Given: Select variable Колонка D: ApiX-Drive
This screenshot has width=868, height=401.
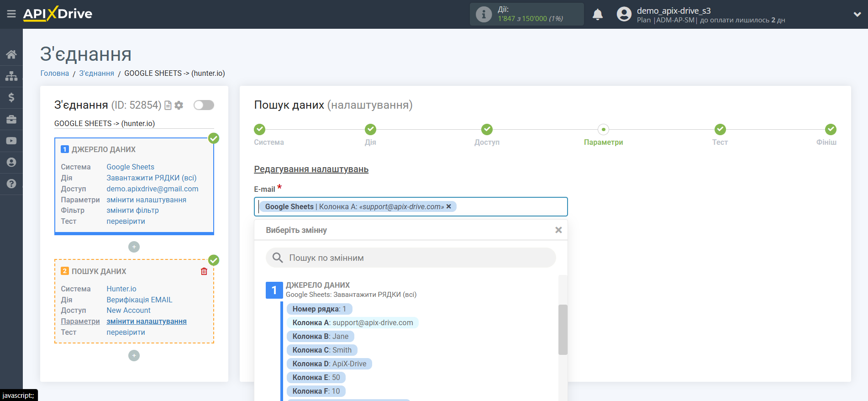Looking at the screenshot, I should click(329, 364).
